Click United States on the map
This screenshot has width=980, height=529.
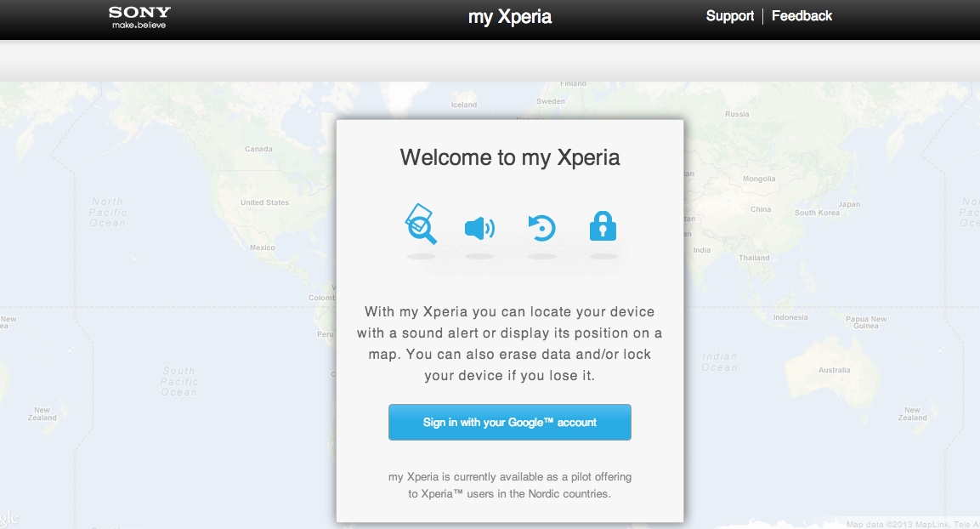264,202
